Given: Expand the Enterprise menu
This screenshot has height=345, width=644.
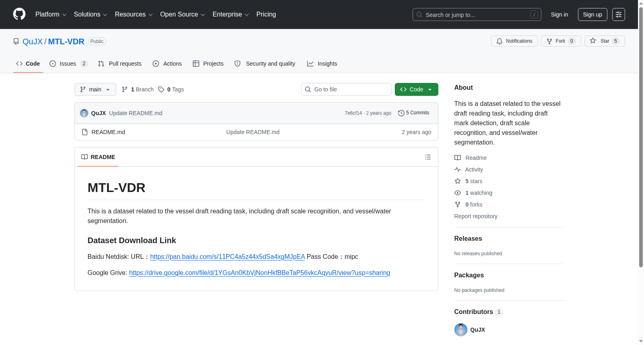Looking at the screenshot, I should 231,14.
